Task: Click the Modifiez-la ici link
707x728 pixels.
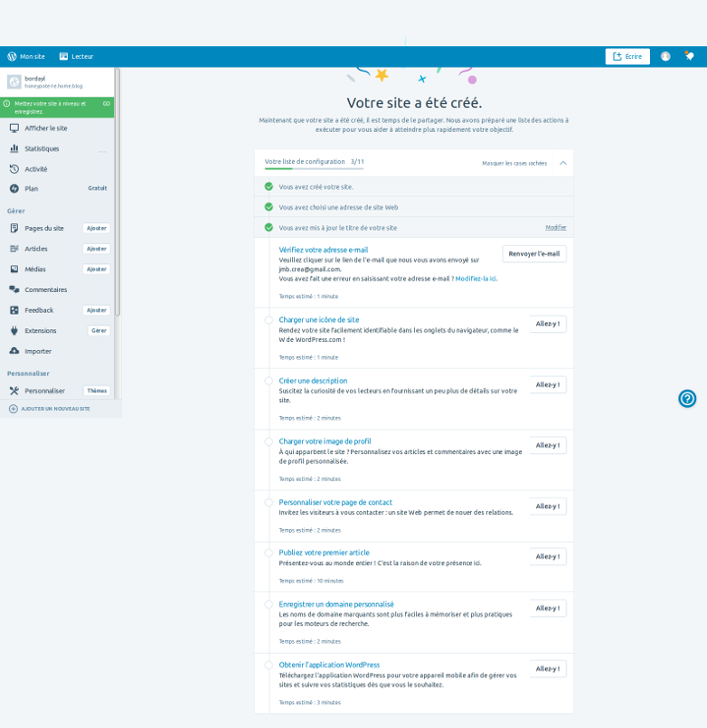Action: click(x=476, y=278)
